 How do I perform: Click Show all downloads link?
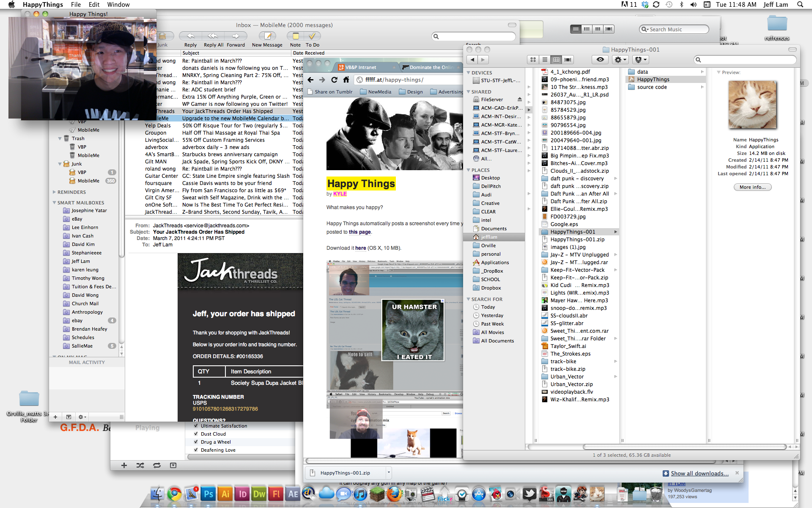tap(700, 473)
